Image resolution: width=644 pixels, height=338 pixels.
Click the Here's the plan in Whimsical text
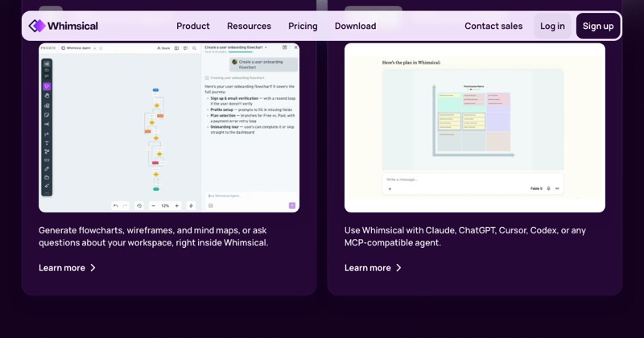coord(411,63)
